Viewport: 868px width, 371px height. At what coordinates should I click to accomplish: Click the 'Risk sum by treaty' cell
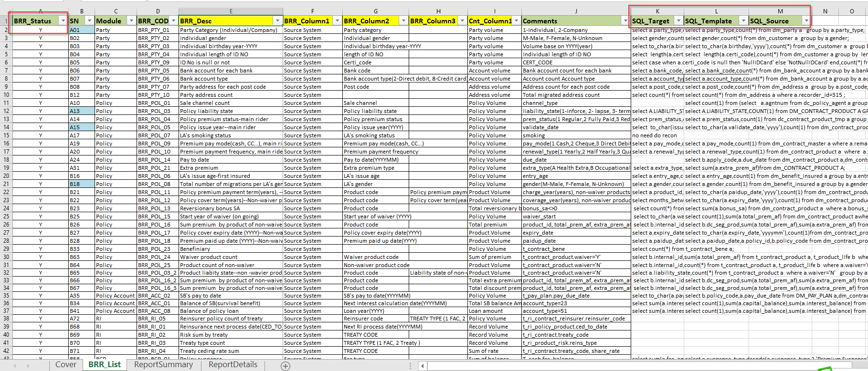[x=231, y=335]
